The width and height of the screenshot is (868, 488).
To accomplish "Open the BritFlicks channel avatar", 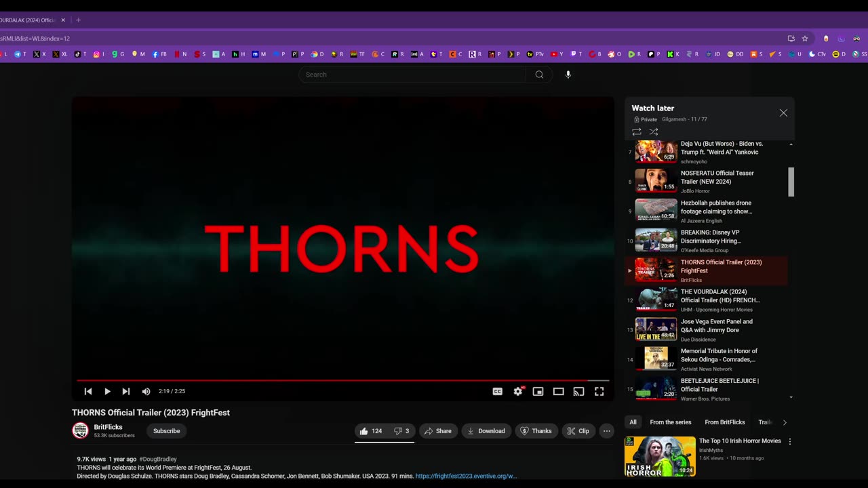I will [81, 430].
